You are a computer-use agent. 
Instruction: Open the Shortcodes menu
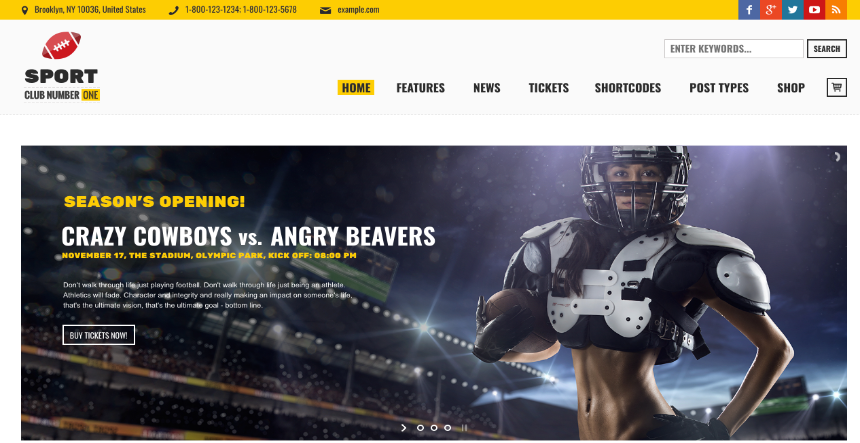pos(628,88)
